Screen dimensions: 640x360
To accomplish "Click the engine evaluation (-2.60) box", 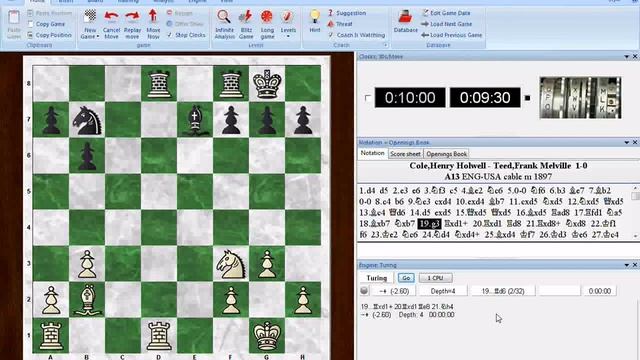I will click(x=393, y=291).
